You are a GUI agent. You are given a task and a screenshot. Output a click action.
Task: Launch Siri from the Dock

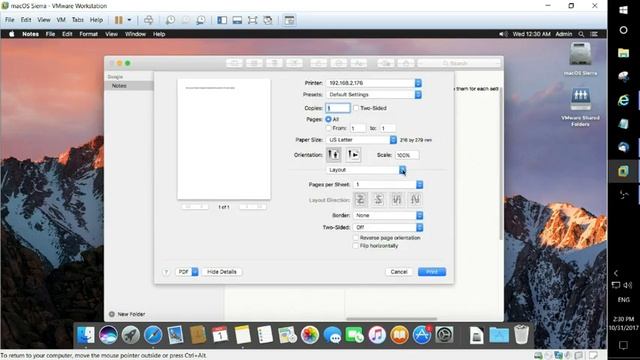(x=108, y=335)
